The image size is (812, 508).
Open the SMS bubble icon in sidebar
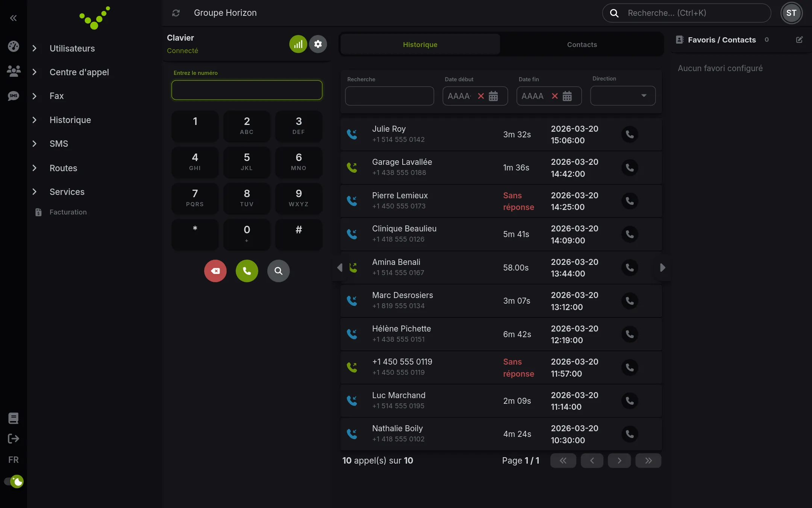[x=14, y=96]
